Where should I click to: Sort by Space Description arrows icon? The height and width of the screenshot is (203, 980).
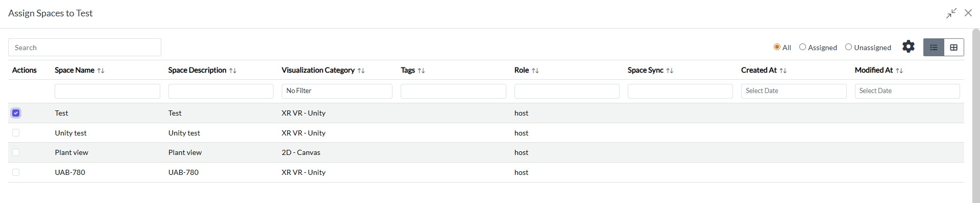coord(233,71)
